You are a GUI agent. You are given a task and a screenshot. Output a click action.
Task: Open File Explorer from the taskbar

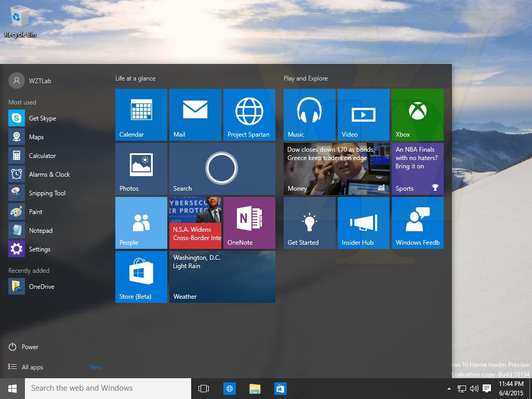255,389
